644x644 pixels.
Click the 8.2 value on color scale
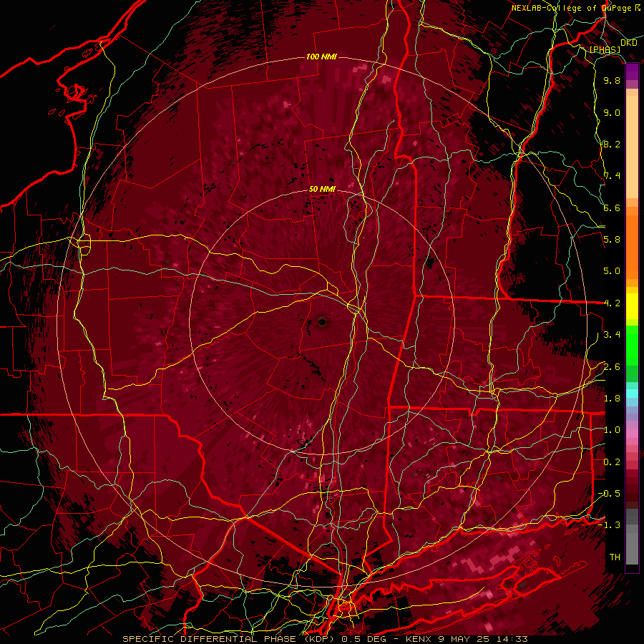tap(612, 144)
